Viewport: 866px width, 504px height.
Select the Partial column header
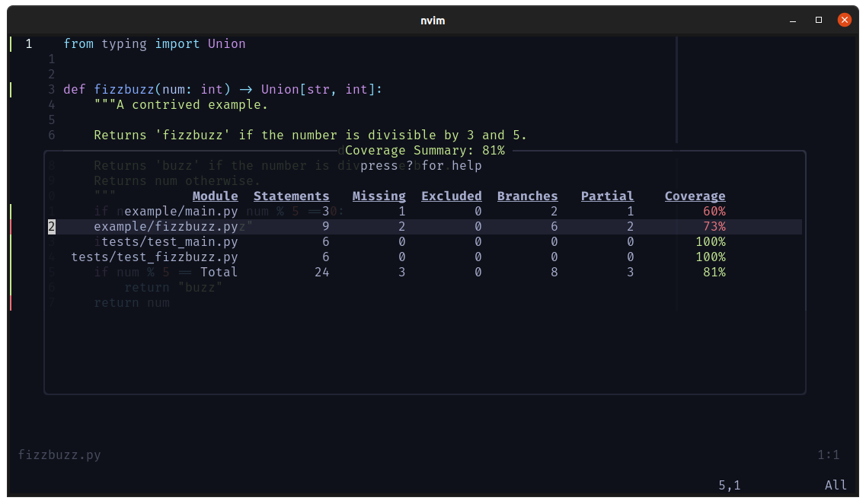click(x=607, y=196)
